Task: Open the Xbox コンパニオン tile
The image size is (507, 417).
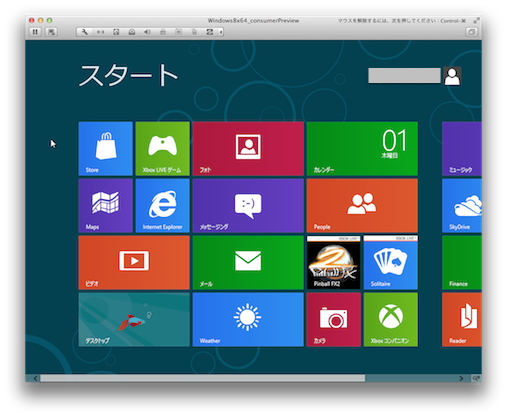Action: pos(391,319)
